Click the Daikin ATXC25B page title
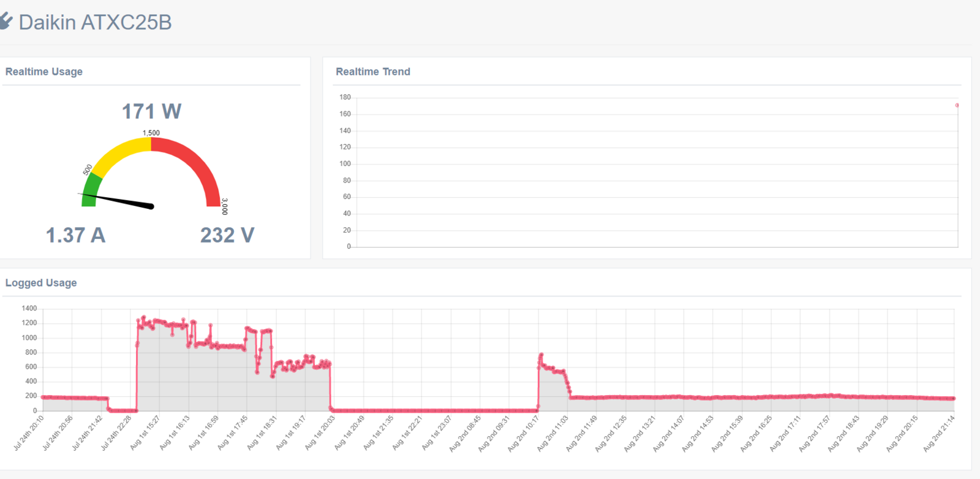980x479 pixels. coord(95,22)
